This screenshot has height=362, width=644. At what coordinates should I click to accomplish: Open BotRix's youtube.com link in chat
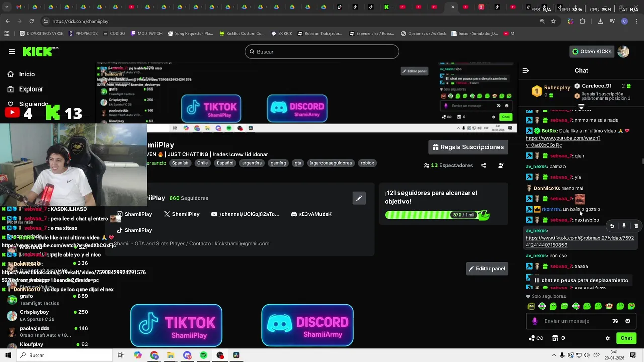coord(562,142)
